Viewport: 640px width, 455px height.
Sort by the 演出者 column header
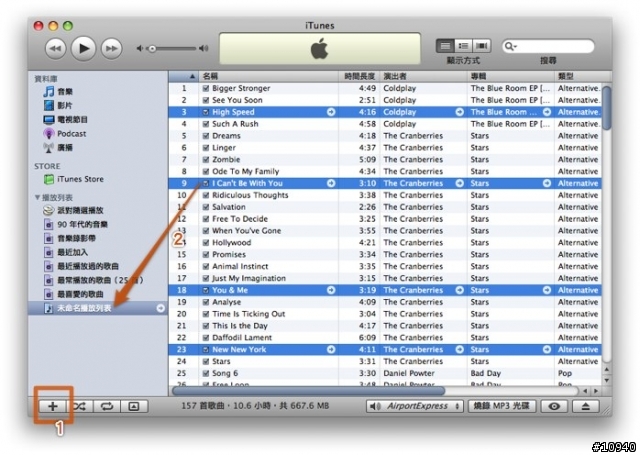424,76
